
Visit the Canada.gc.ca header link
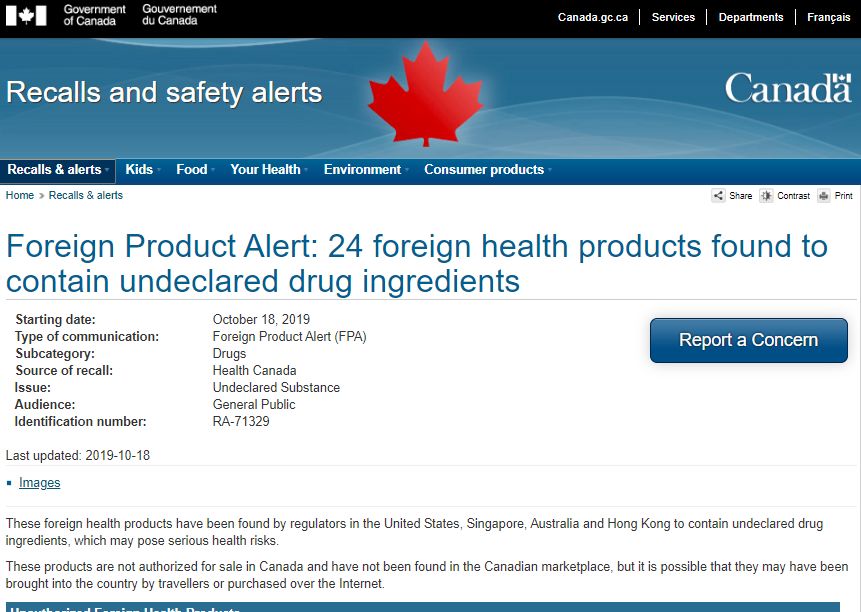[x=592, y=17]
